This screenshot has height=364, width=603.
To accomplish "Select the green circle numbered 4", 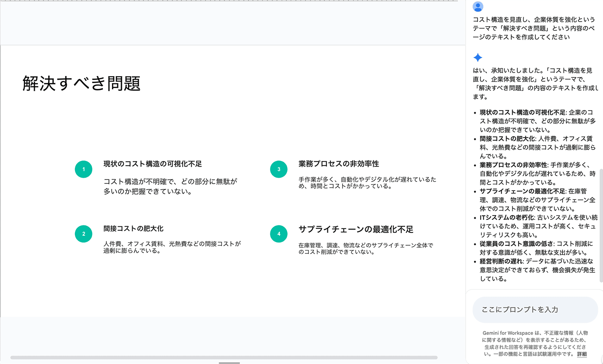I will (x=279, y=234).
